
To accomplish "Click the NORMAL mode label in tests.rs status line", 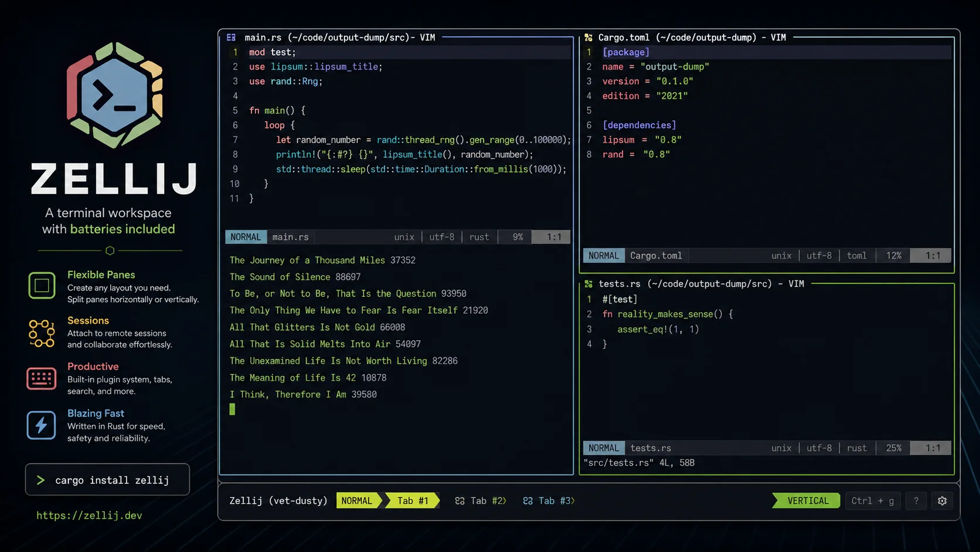I will pos(604,448).
